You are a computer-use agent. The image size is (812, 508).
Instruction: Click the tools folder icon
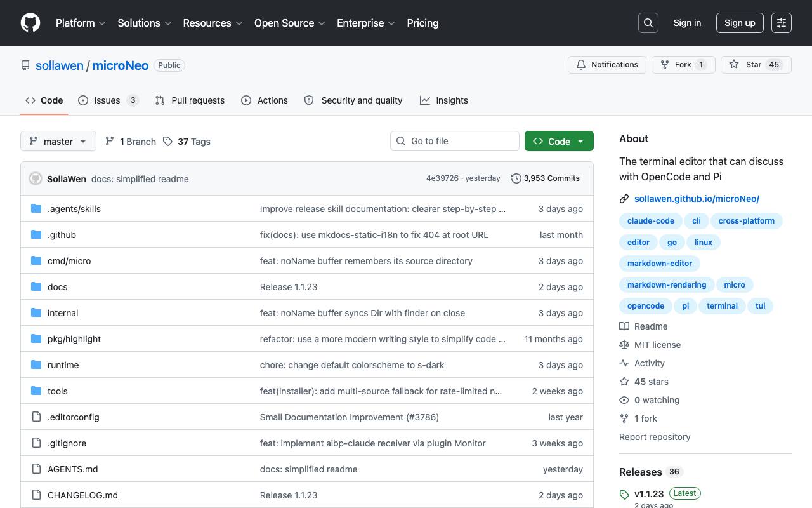[x=36, y=391]
